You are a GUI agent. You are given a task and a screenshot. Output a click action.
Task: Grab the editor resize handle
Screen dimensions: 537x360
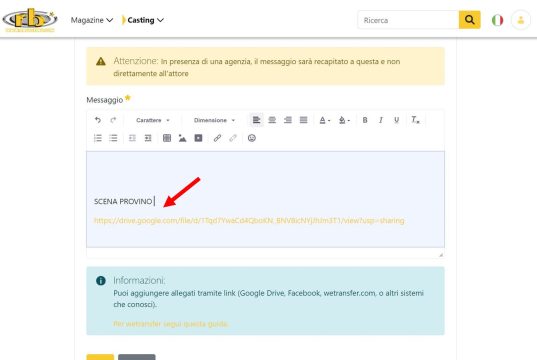441,255
